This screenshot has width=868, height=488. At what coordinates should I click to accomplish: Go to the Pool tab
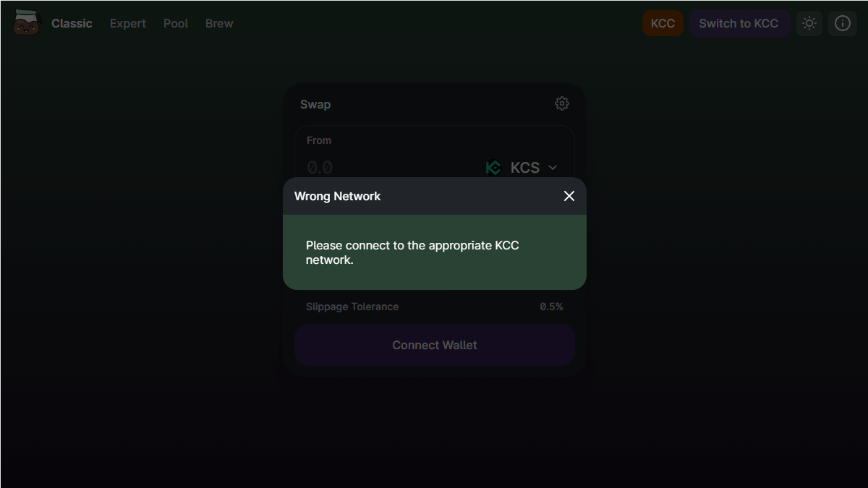176,23
